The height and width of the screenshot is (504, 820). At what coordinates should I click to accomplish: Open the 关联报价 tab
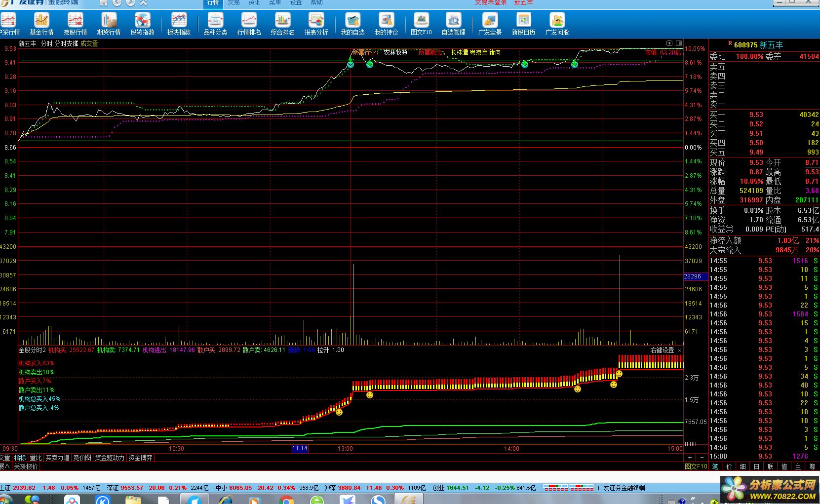26,466
